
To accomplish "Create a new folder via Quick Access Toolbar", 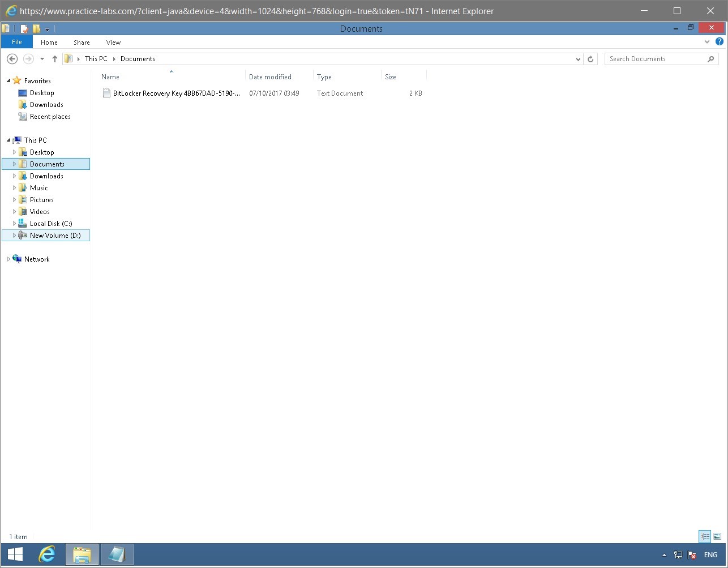I will point(36,28).
